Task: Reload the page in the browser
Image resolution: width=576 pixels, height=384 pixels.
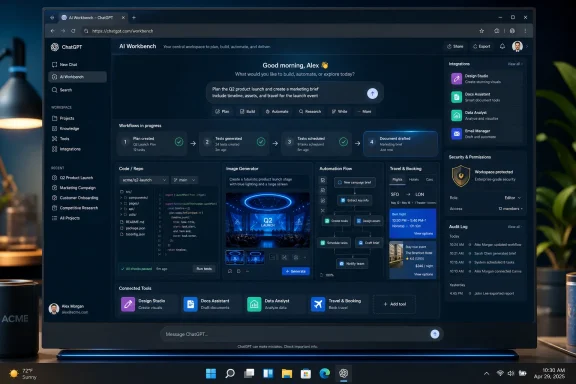Action: (73, 31)
